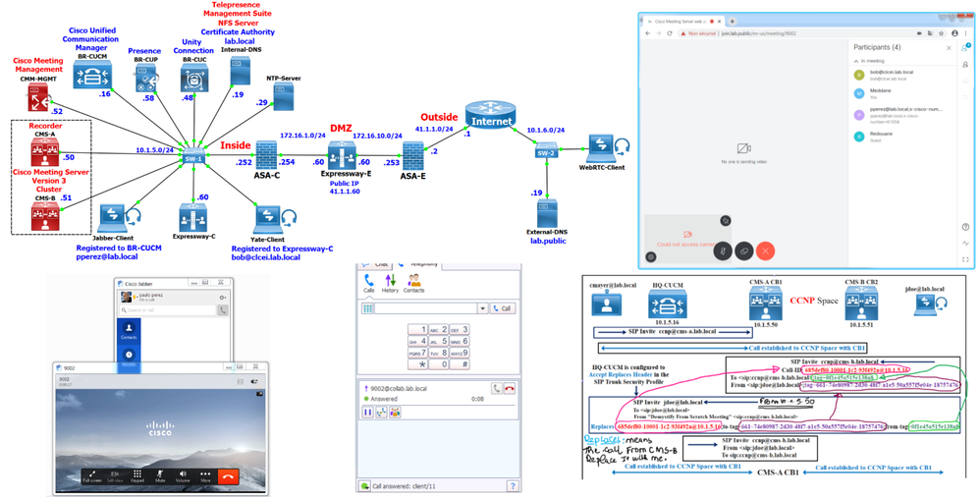Dial digit 0 on Yate keypad
Screen dimensions: 980x498
click(x=438, y=364)
